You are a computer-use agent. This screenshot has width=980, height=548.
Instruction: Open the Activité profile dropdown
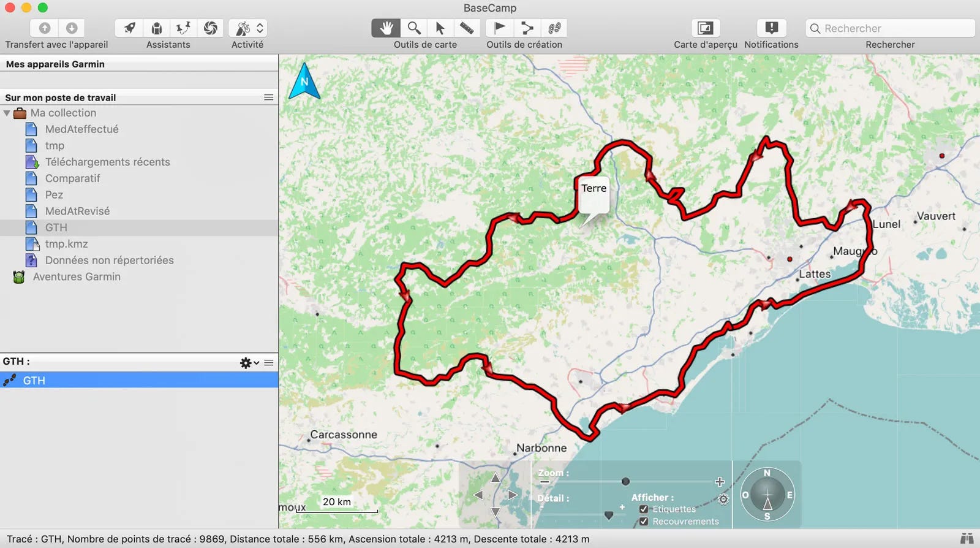coord(247,28)
